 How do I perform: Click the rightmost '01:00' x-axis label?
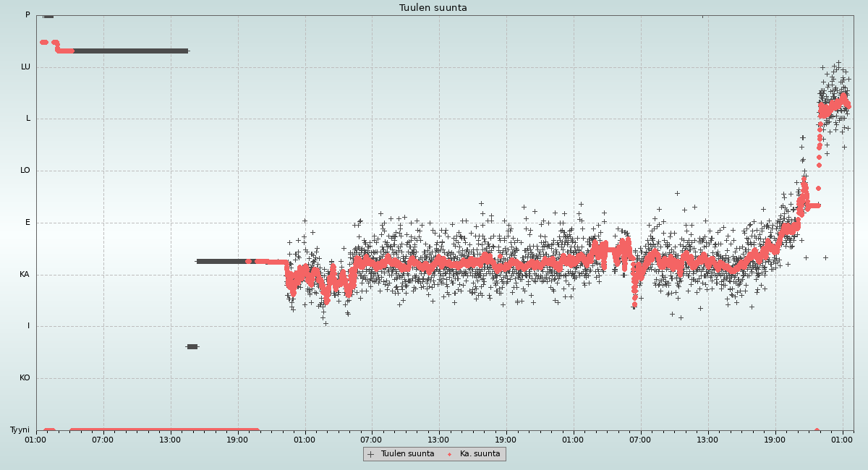[842, 440]
